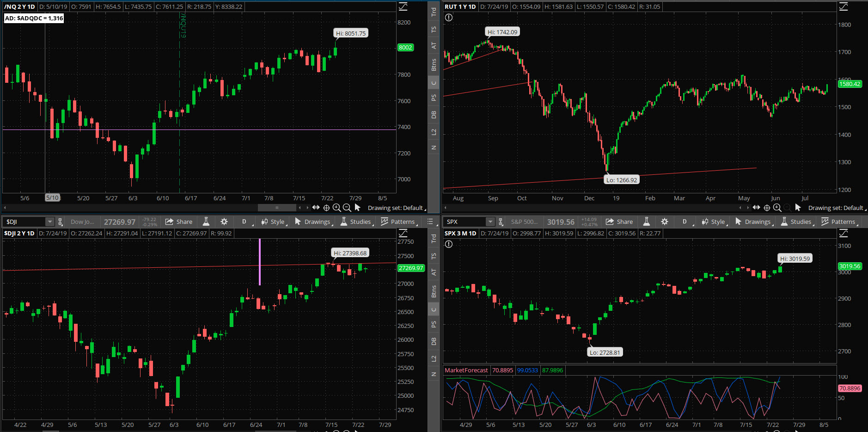868x432 pixels.
Task: Open Patterns menu in $DJI toolbar
Action: (399, 222)
